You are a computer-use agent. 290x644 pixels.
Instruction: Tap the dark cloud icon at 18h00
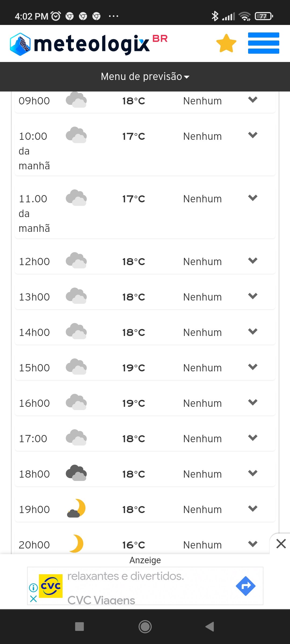[76, 473]
